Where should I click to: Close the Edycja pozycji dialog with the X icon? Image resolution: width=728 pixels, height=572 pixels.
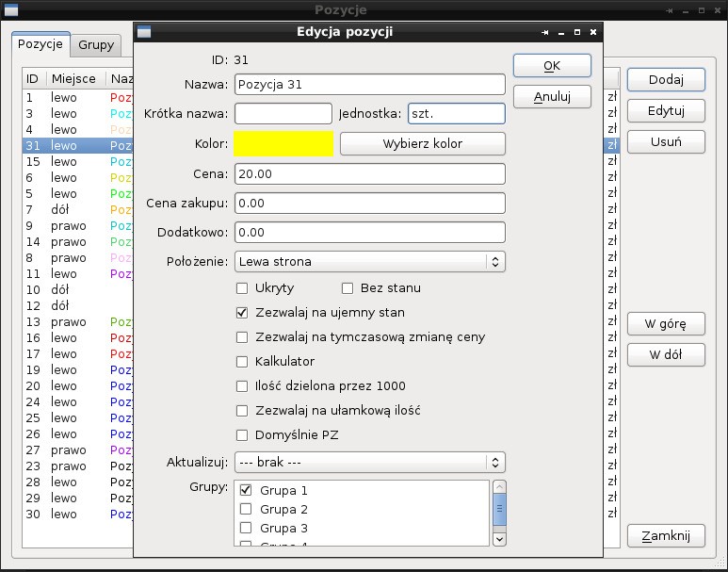click(593, 32)
